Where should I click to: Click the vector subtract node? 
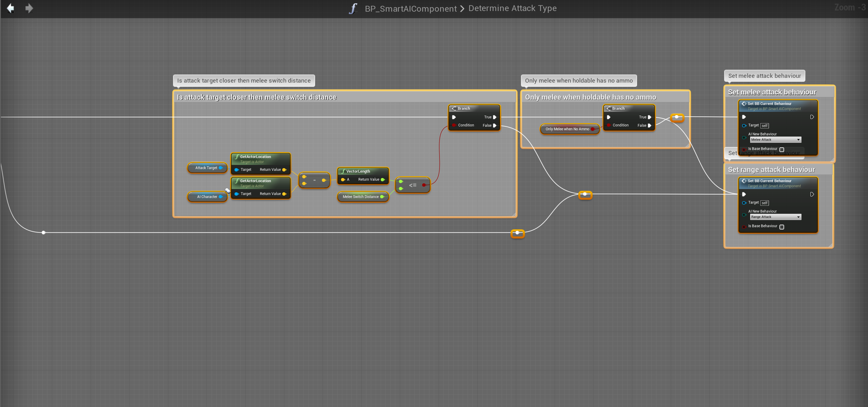(x=314, y=180)
